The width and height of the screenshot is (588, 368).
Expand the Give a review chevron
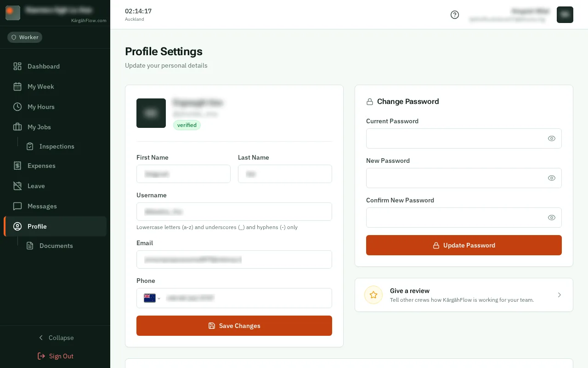[559, 295]
